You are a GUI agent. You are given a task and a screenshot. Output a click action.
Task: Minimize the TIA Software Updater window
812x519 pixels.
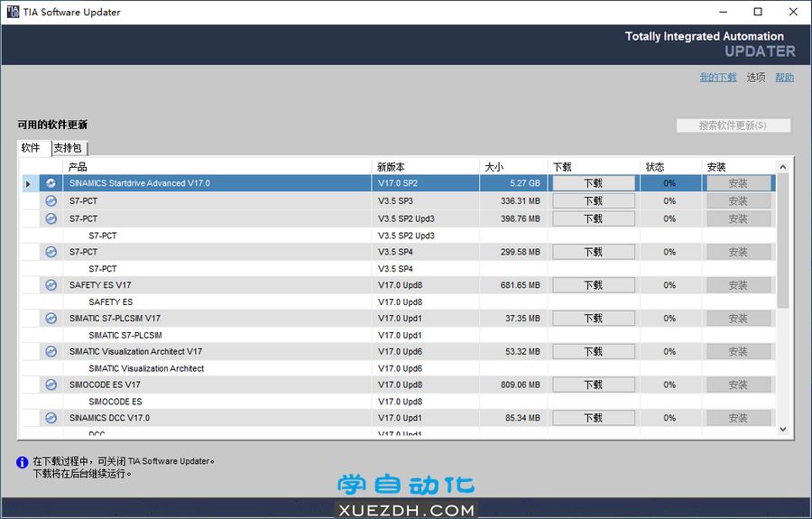point(724,12)
